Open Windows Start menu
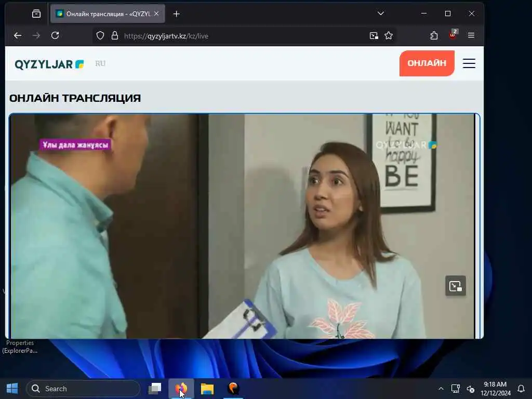Screen dimensions: 532x399 coord(12,389)
